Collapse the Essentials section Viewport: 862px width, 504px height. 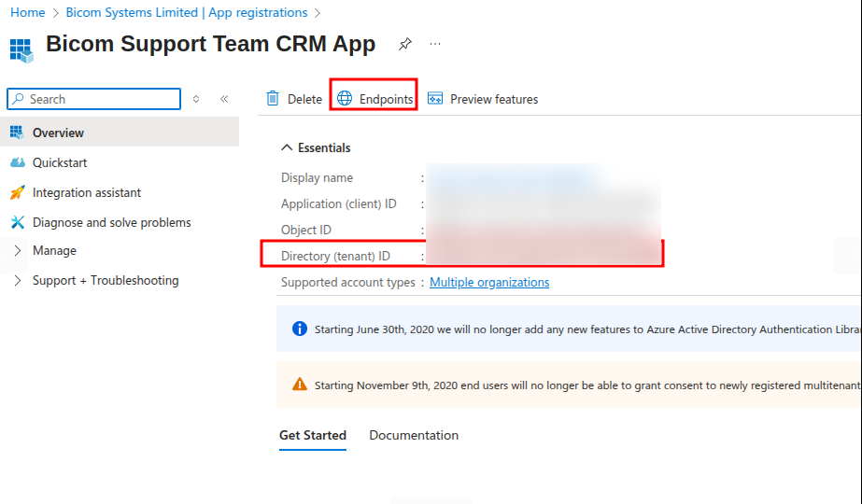pyautogui.click(x=287, y=147)
